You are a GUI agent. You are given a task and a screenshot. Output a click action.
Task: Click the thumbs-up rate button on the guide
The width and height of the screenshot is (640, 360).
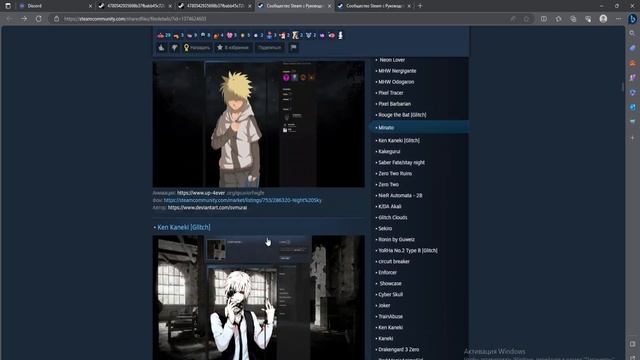coord(162,48)
